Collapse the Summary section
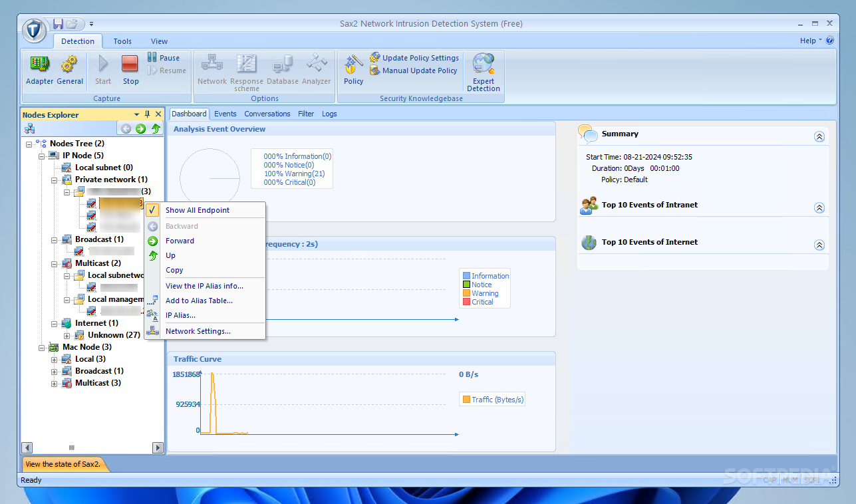This screenshot has width=856, height=504. pyautogui.click(x=819, y=136)
